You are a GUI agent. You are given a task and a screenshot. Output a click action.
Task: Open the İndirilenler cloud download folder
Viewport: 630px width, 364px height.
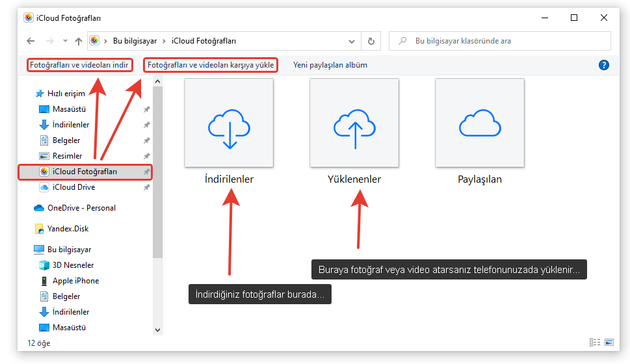[x=229, y=122]
